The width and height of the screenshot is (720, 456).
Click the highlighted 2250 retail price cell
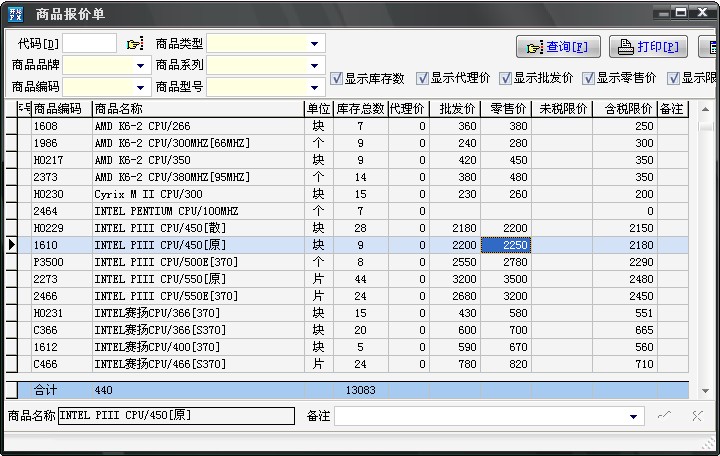506,245
